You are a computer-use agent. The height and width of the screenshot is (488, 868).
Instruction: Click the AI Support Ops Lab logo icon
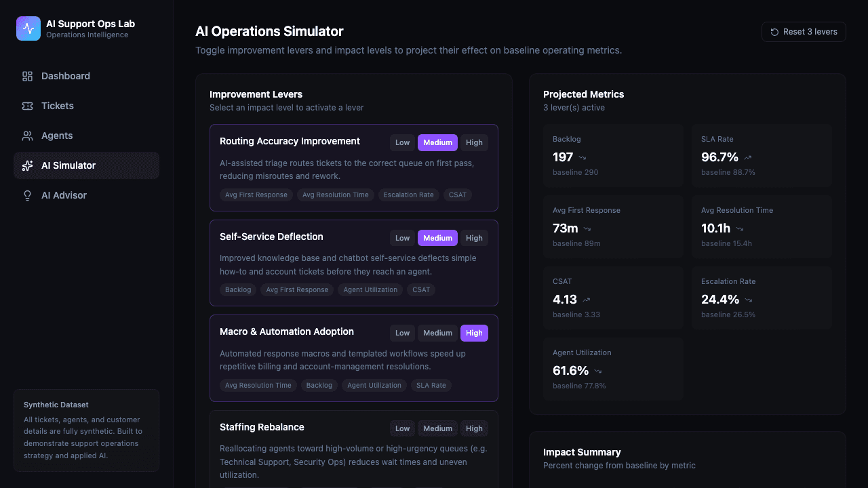pyautogui.click(x=28, y=28)
